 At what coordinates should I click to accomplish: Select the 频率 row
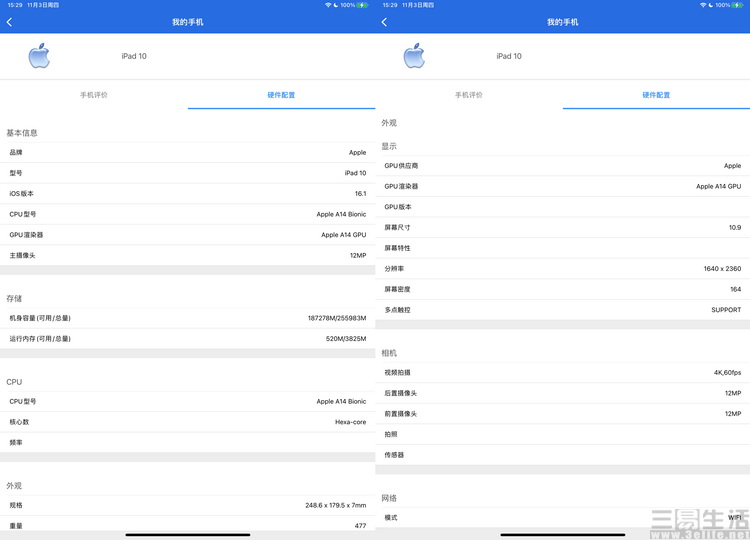[188, 442]
